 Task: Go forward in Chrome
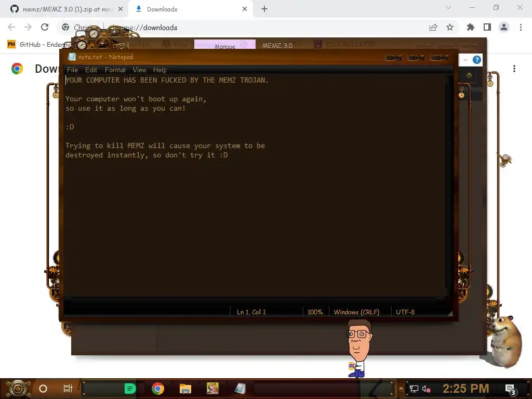coord(28,27)
